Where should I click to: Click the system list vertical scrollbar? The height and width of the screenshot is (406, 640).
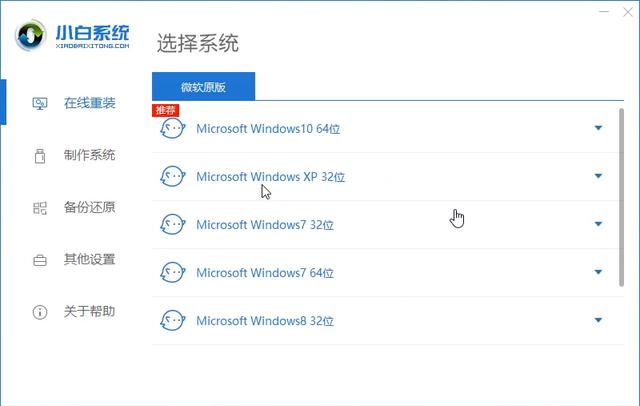621,197
